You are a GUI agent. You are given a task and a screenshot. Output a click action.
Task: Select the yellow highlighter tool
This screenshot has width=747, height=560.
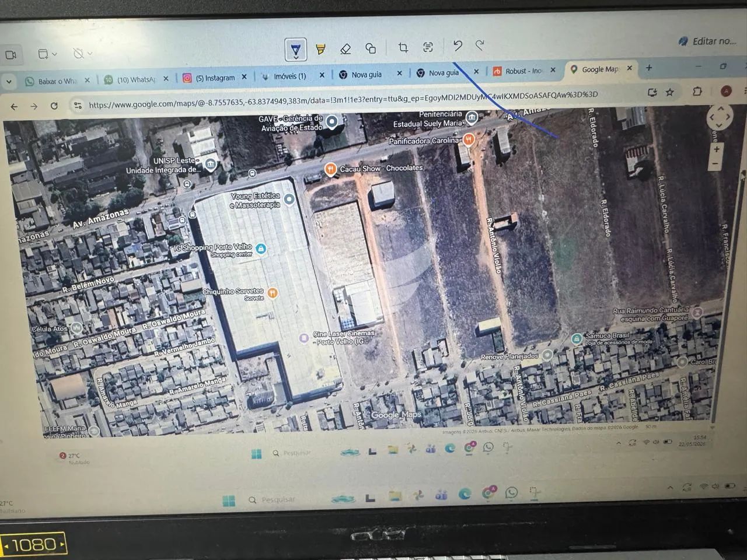[x=320, y=49]
